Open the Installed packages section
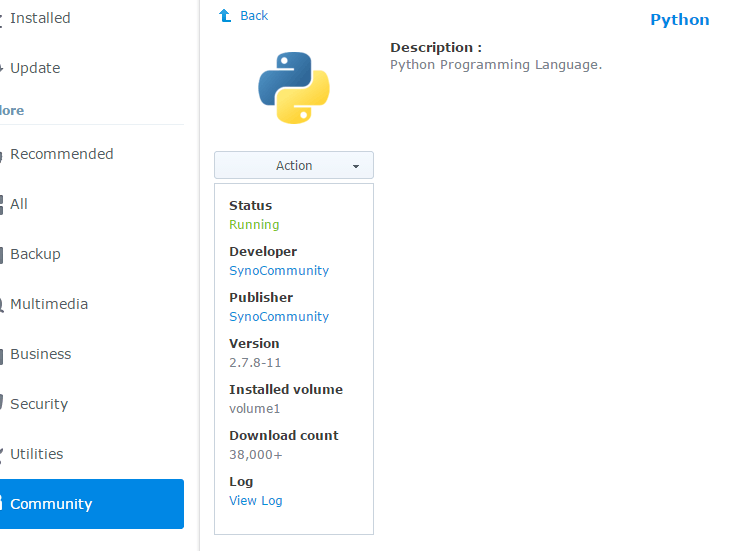 pyautogui.click(x=40, y=18)
